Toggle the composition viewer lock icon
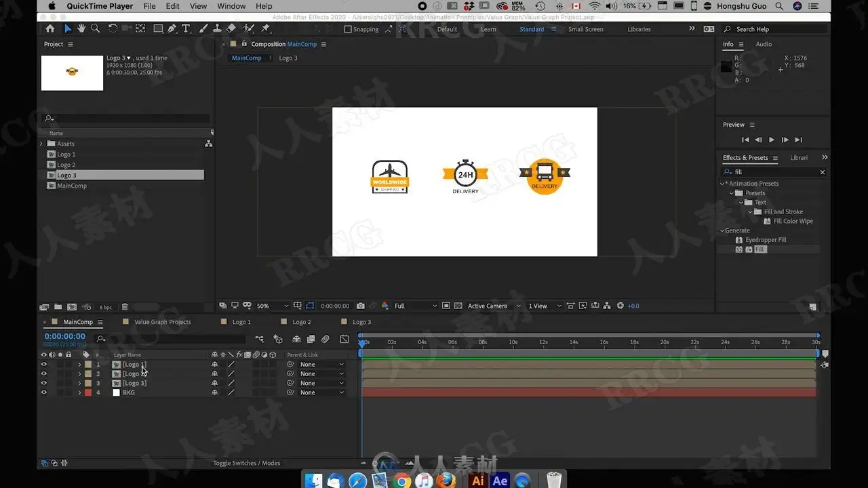 tap(243, 44)
